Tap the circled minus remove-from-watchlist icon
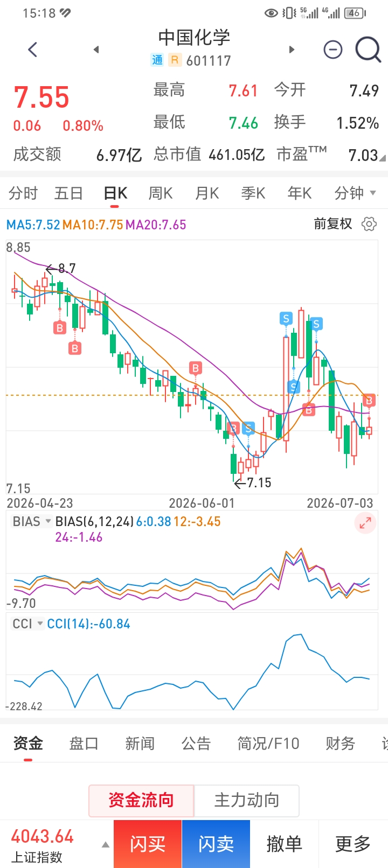Viewport: 388px width, 868px height. (333, 50)
